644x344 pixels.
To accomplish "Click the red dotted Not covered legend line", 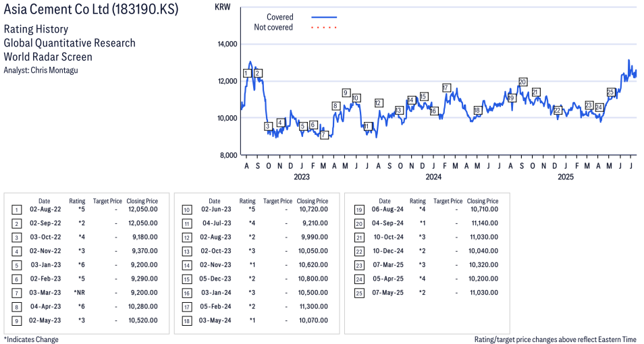I will click(x=324, y=28).
